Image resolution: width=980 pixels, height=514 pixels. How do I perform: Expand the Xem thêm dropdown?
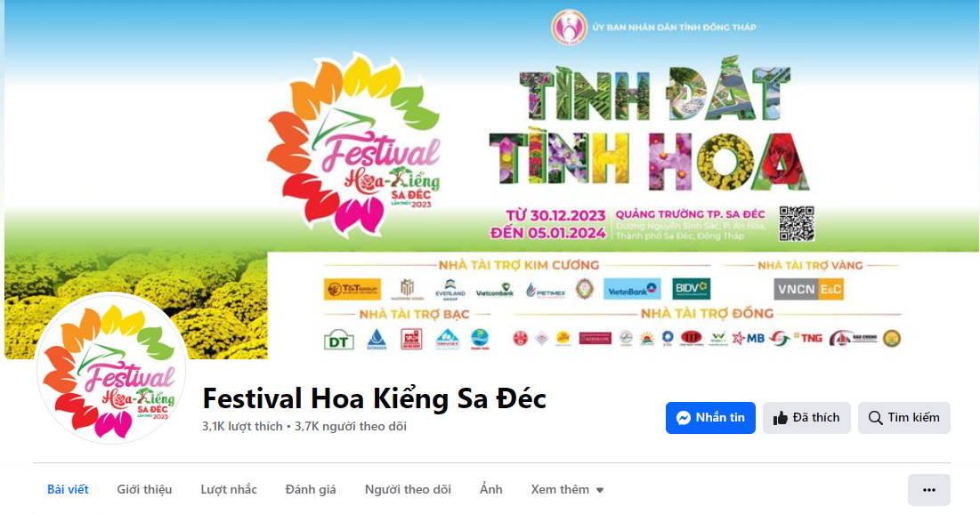tap(567, 490)
